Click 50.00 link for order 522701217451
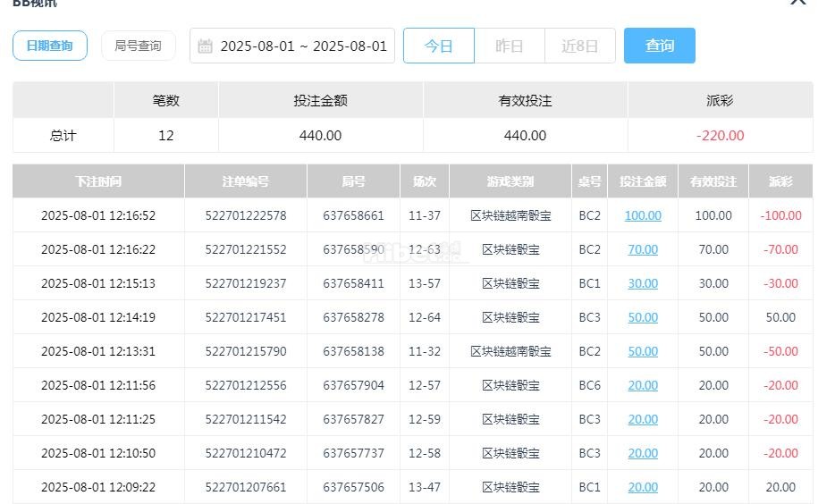This screenshot has height=504, width=835. (643, 317)
